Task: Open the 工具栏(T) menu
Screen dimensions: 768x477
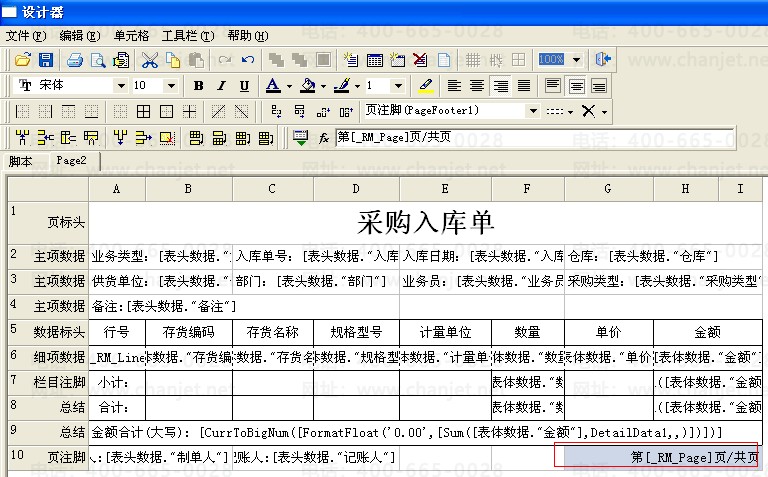Action: (188, 36)
